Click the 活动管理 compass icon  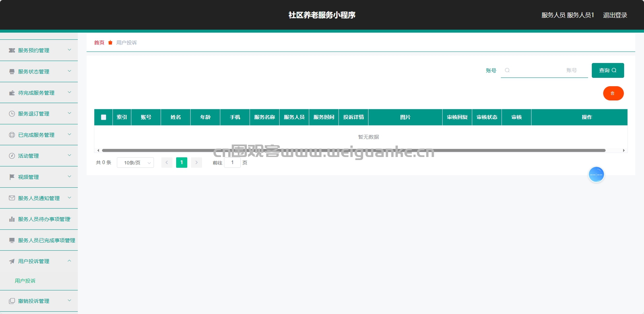point(12,156)
